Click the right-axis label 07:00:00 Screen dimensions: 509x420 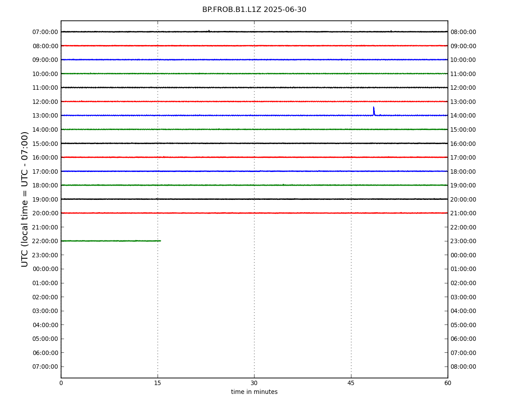pos(463,353)
